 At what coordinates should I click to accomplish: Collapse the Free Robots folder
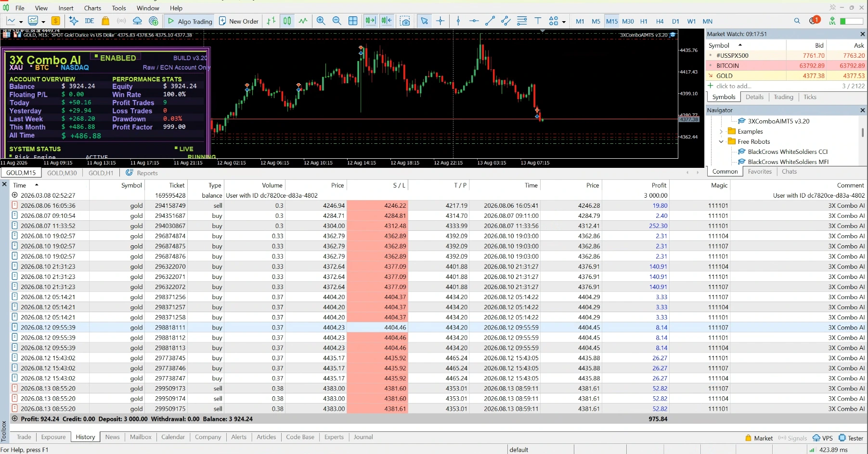[x=721, y=141]
